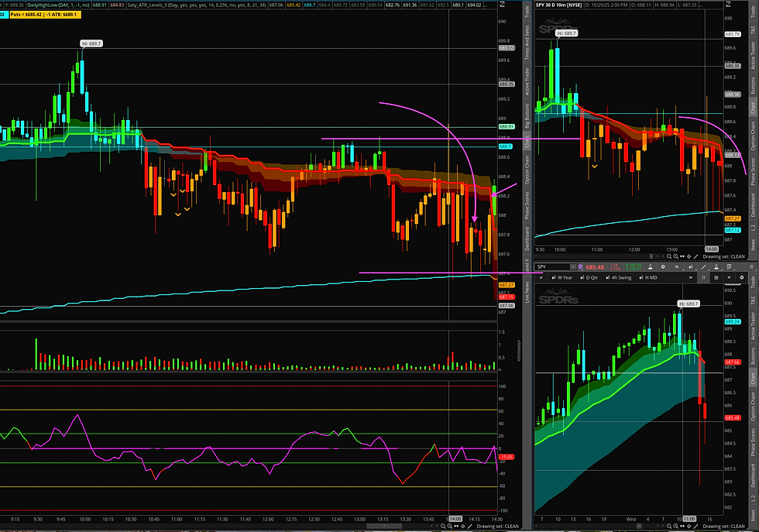The width and height of the screenshot is (759, 532).
Task: Open hamburger menu at toolbar right end
Action: click(x=751, y=266)
